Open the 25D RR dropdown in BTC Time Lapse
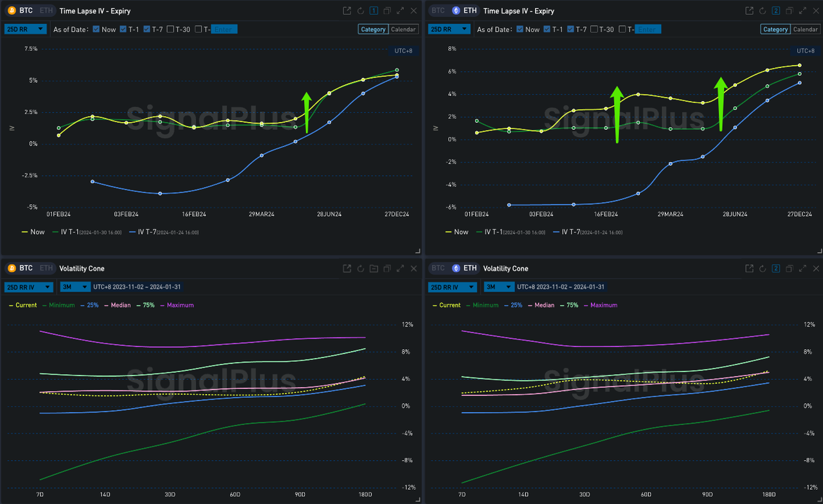Image resolution: width=823 pixels, height=504 pixels. 25,29
